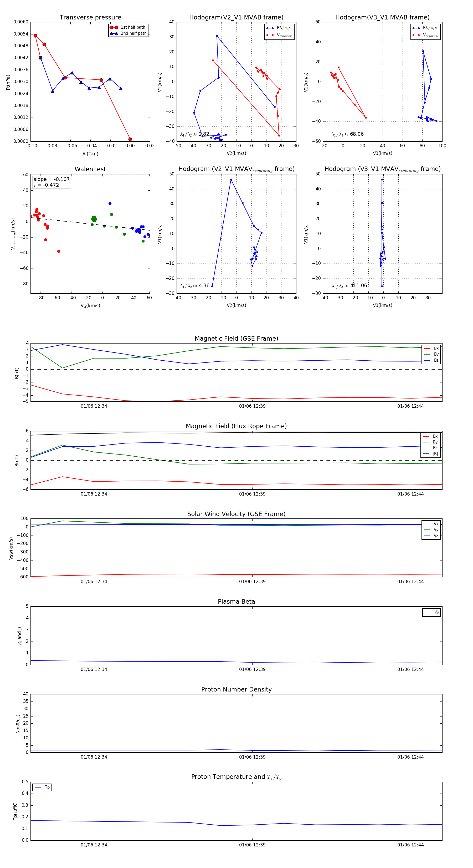Click '01/06 12:44' tick under proton temperature plot
The height and width of the screenshot is (868, 473).
410,845
